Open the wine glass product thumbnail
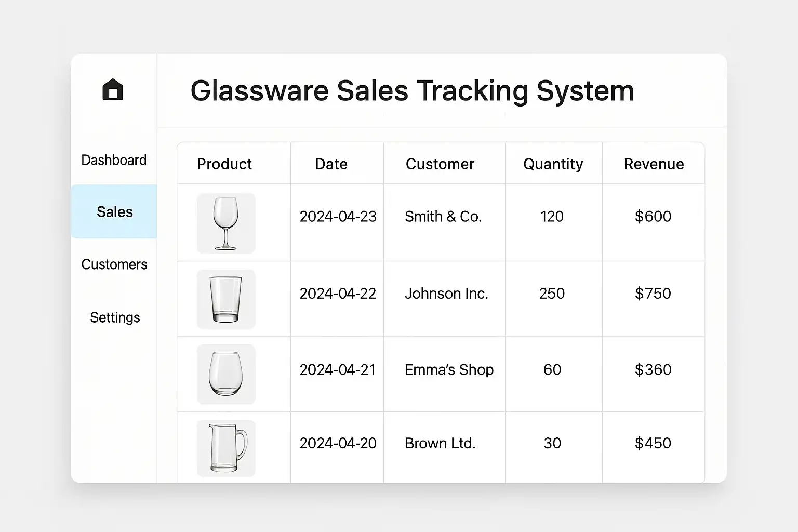Screen dimensions: 798x532 tap(226, 223)
